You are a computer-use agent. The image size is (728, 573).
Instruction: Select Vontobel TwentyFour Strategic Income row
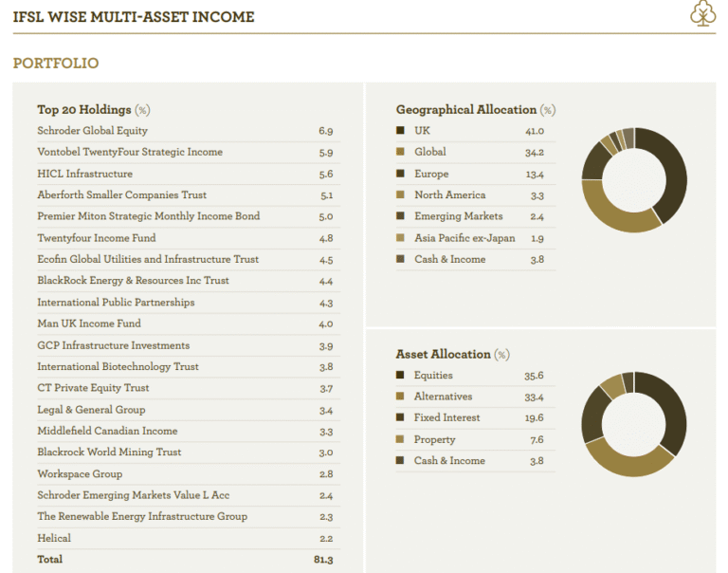click(x=189, y=153)
